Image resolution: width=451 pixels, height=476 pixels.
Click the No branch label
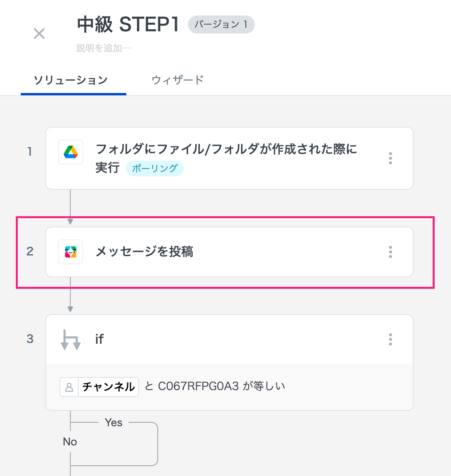click(70, 442)
